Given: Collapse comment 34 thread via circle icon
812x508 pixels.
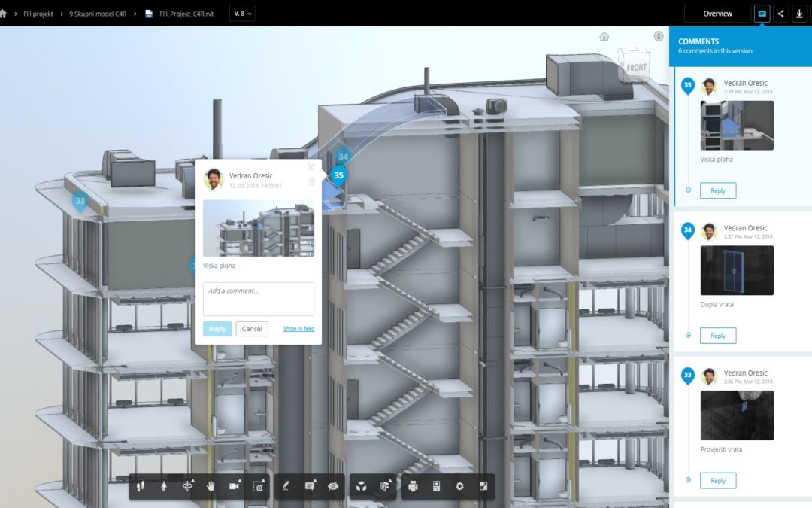Looking at the screenshot, I should point(688,335).
